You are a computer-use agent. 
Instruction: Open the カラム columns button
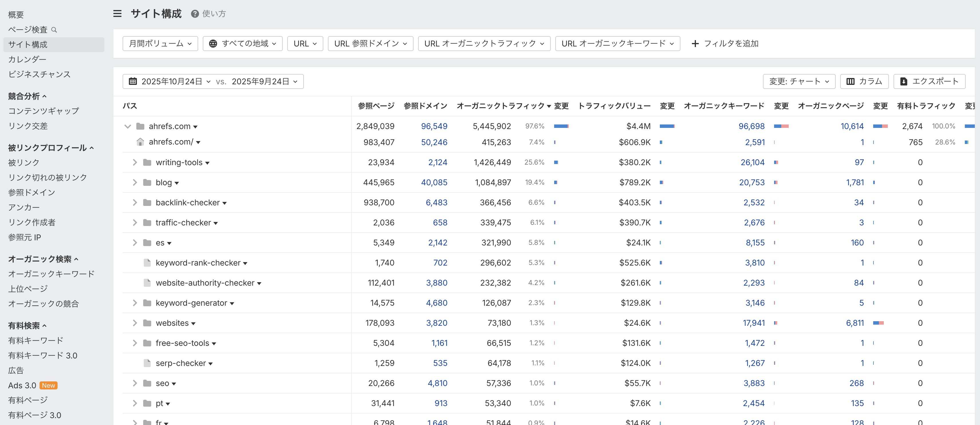coord(864,81)
